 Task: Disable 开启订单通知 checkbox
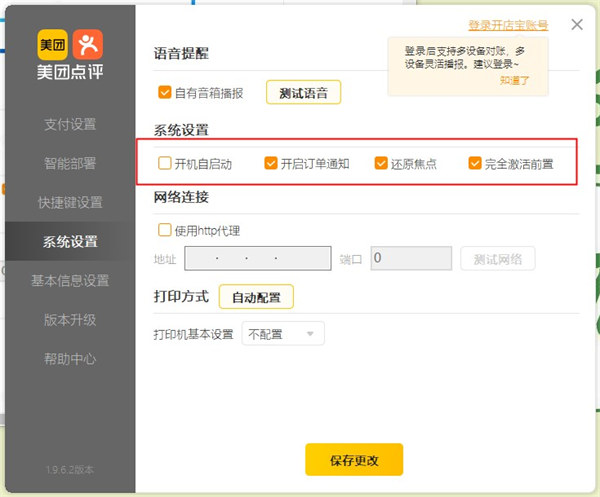[x=271, y=163]
